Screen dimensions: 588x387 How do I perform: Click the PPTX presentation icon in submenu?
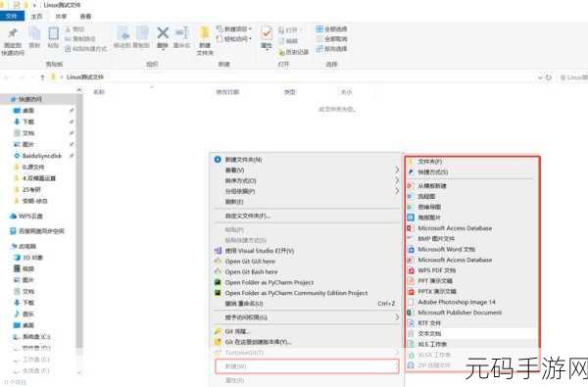tap(411, 291)
